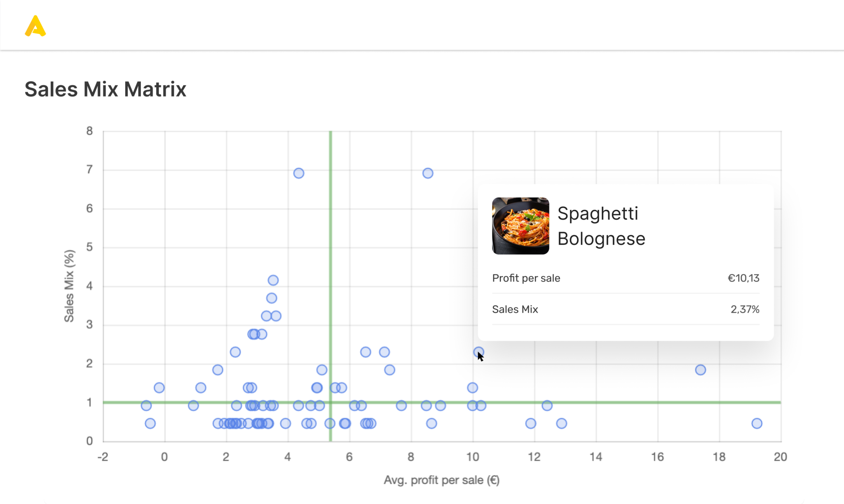The width and height of the screenshot is (844, 504).
Task: Select the data point near €17 and 1.8% mix
Action: click(700, 370)
